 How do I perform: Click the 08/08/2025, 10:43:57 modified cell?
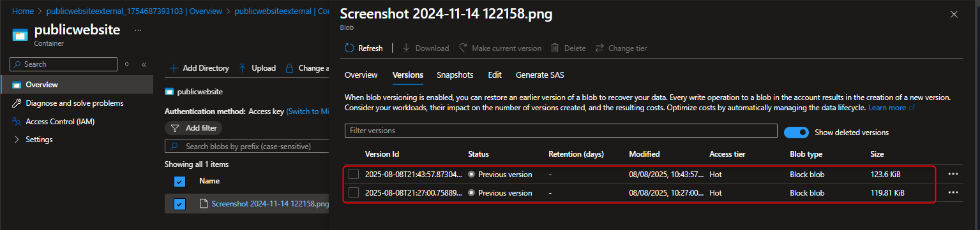[667, 174]
